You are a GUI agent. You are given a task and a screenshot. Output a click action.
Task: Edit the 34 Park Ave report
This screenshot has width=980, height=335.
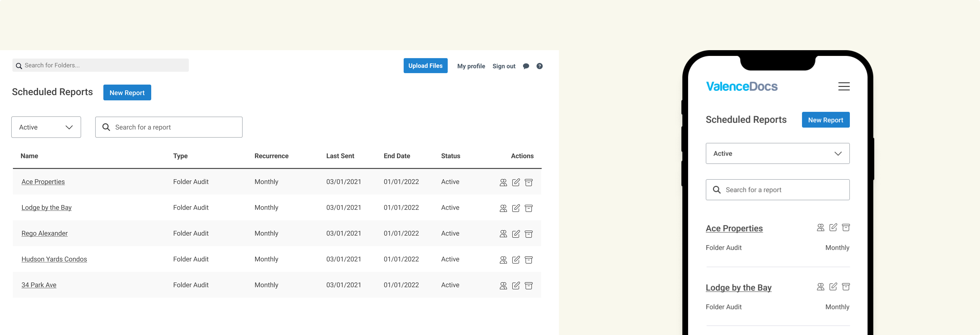click(x=516, y=286)
